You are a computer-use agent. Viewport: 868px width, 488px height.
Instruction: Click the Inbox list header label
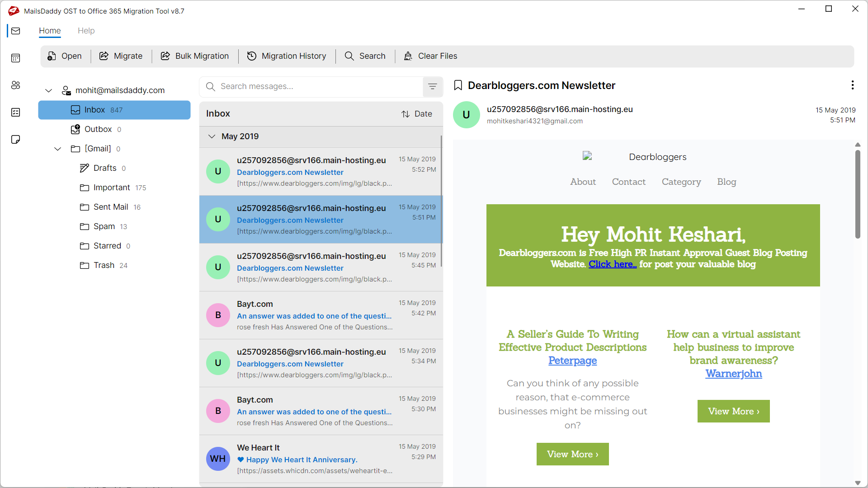click(218, 114)
